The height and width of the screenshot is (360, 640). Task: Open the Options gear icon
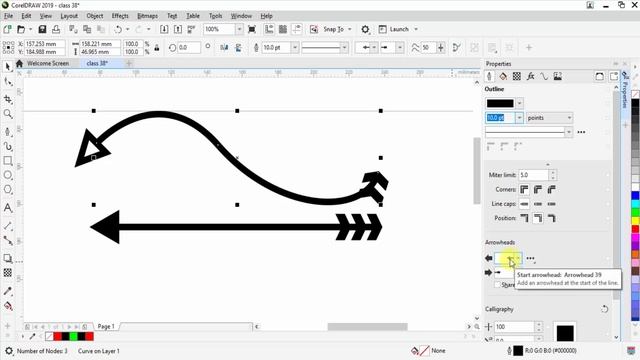[365, 29]
